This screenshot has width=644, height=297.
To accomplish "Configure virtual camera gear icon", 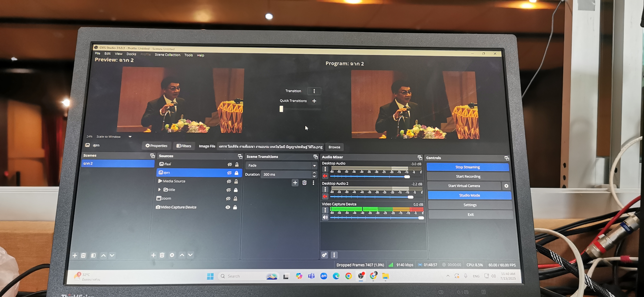I will [506, 186].
